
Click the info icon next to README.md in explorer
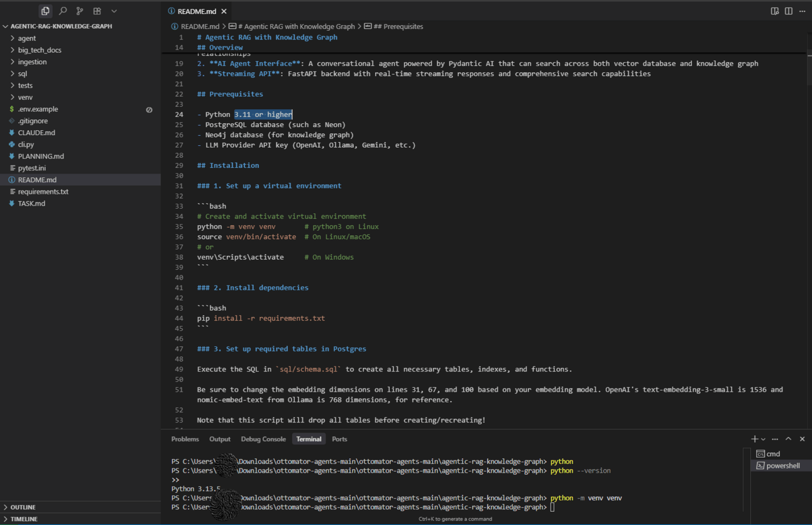12,180
